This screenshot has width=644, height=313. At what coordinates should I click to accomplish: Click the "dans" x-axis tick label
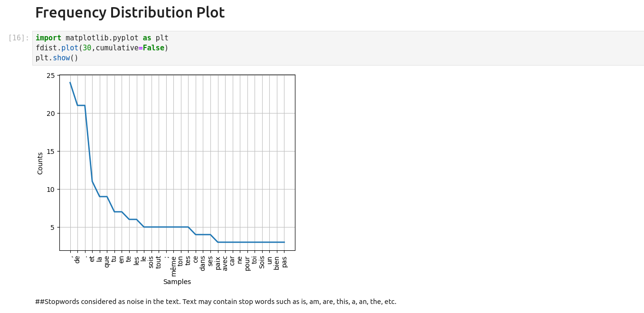click(x=203, y=263)
